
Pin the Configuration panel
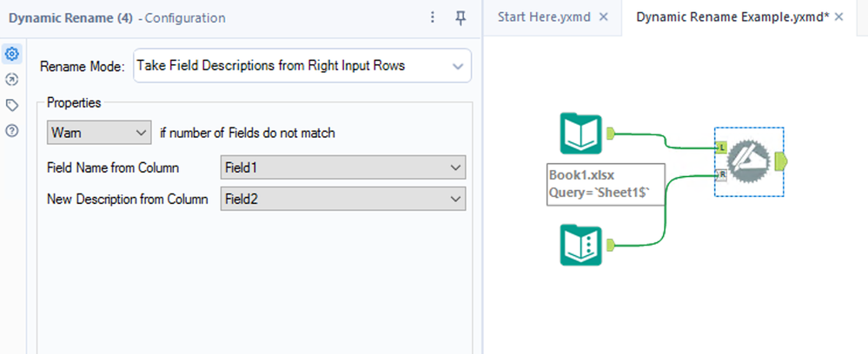click(461, 17)
